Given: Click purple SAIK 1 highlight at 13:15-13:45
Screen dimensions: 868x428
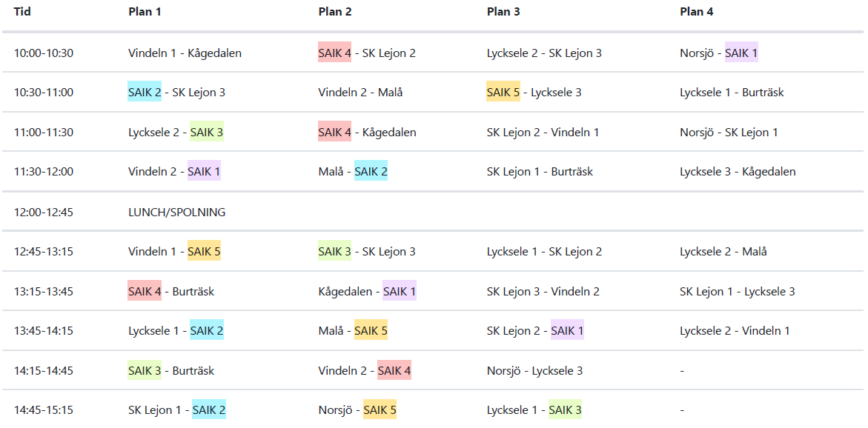Looking at the screenshot, I should [x=400, y=291].
